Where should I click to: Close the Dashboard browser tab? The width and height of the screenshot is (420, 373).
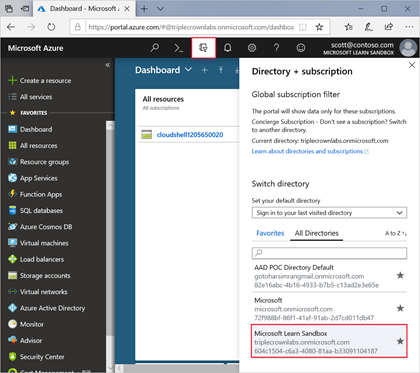pos(127,9)
